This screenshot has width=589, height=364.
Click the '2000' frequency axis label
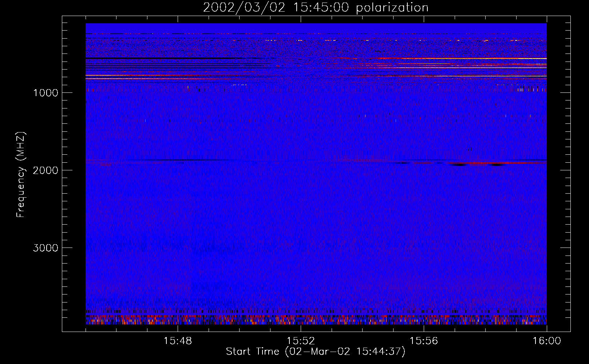tap(46, 170)
